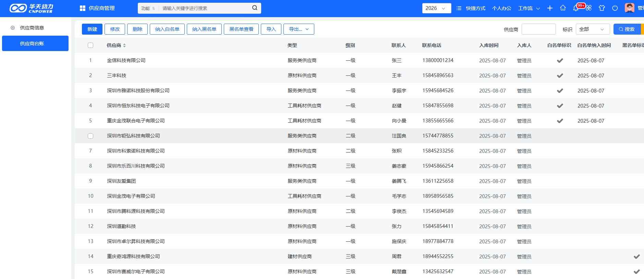Screen dimensions: 644x279
Task: Click the 供应商 filter input field
Action: click(x=538, y=29)
